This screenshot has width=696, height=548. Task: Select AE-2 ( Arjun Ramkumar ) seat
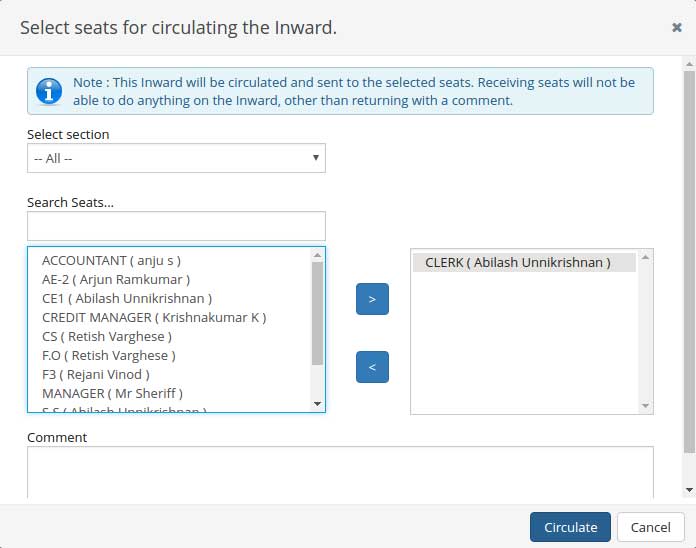(116, 279)
